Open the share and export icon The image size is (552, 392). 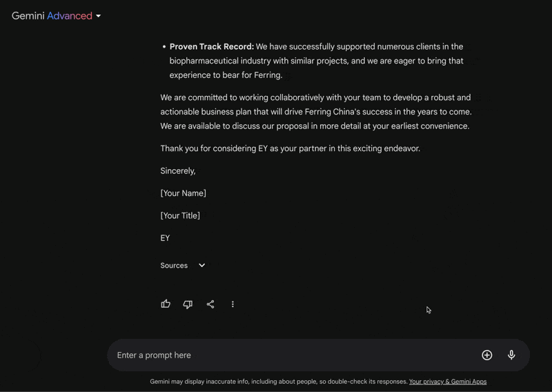(210, 304)
